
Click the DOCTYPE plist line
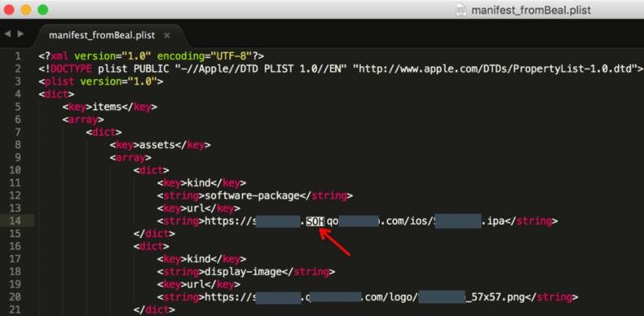click(341, 68)
